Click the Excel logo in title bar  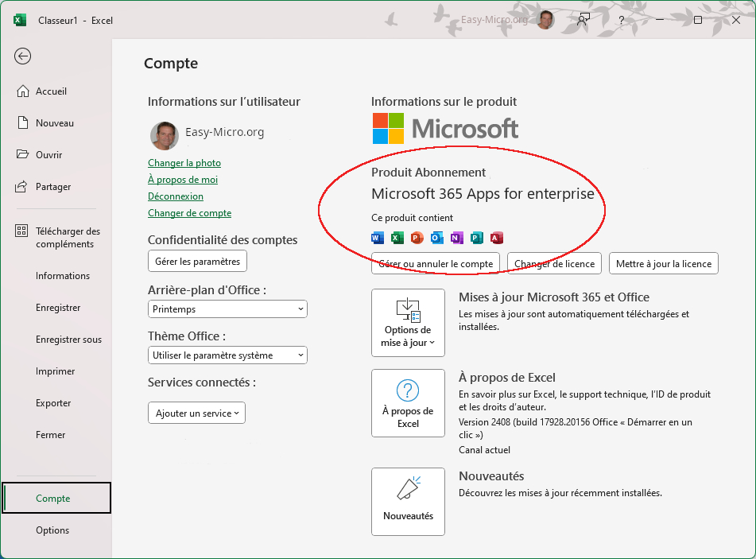coord(20,20)
